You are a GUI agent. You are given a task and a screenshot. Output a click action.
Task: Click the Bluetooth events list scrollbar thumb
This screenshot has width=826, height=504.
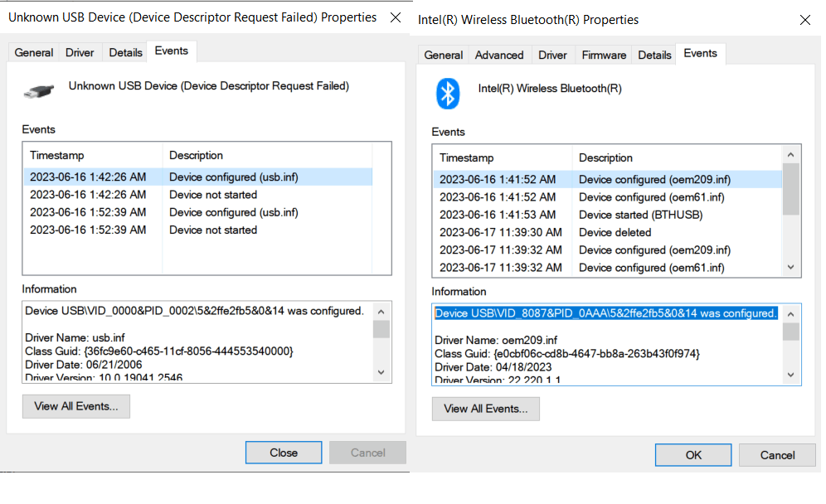tap(790, 189)
